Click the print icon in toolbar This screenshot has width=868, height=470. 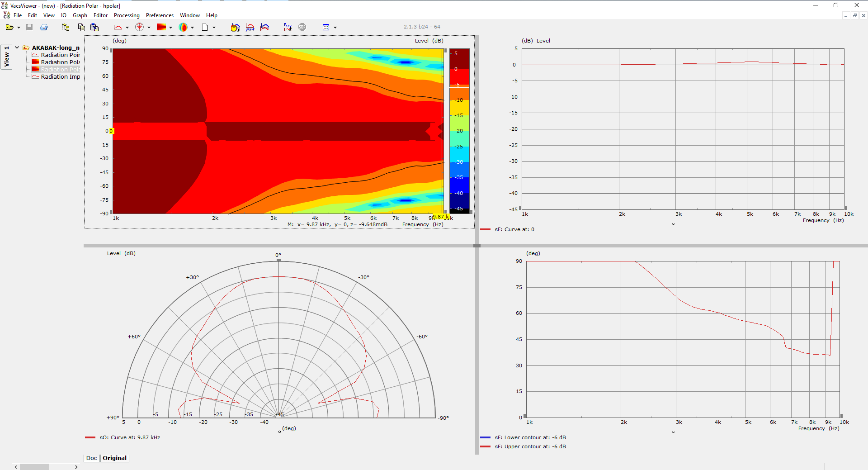(44, 27)
